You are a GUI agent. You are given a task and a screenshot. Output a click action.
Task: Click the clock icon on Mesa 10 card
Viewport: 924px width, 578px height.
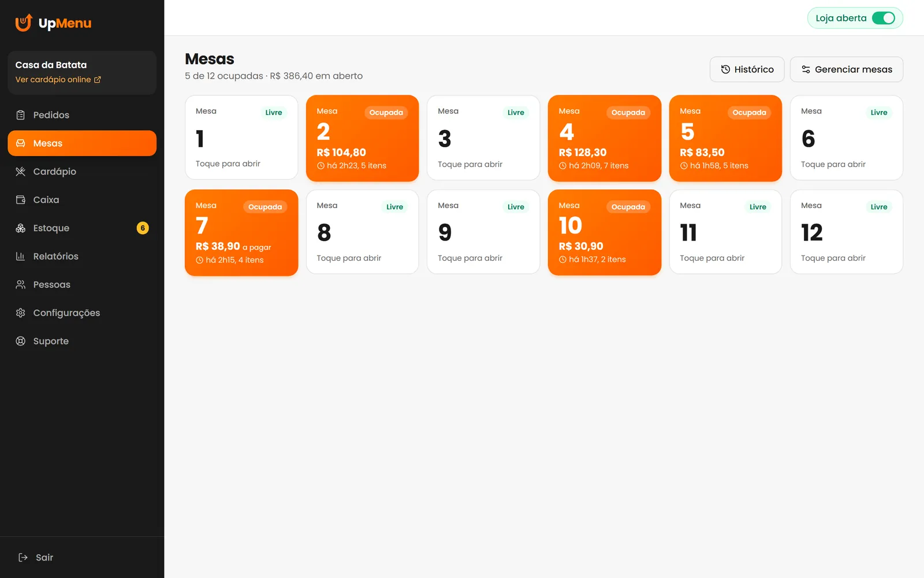pos(562,260)
